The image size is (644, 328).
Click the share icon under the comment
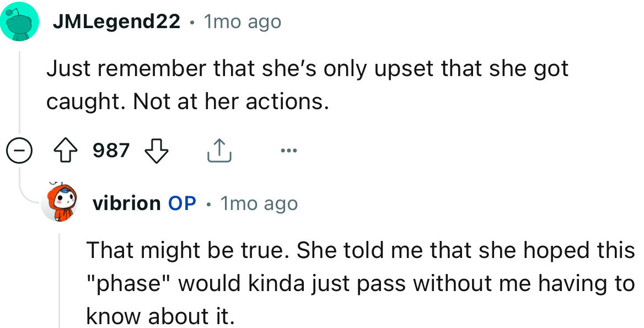(219, 150)
